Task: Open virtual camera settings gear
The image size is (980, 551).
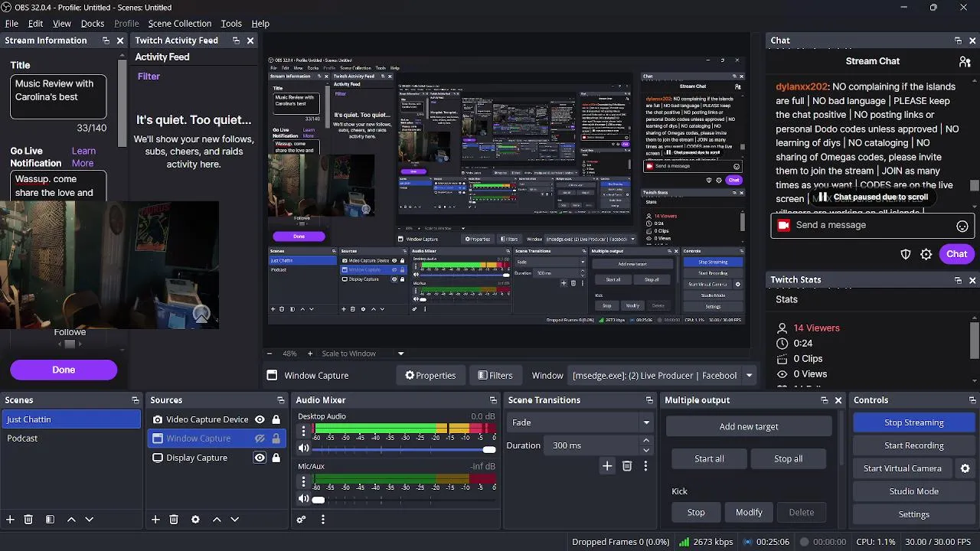Action: click(x=965, y=468)
